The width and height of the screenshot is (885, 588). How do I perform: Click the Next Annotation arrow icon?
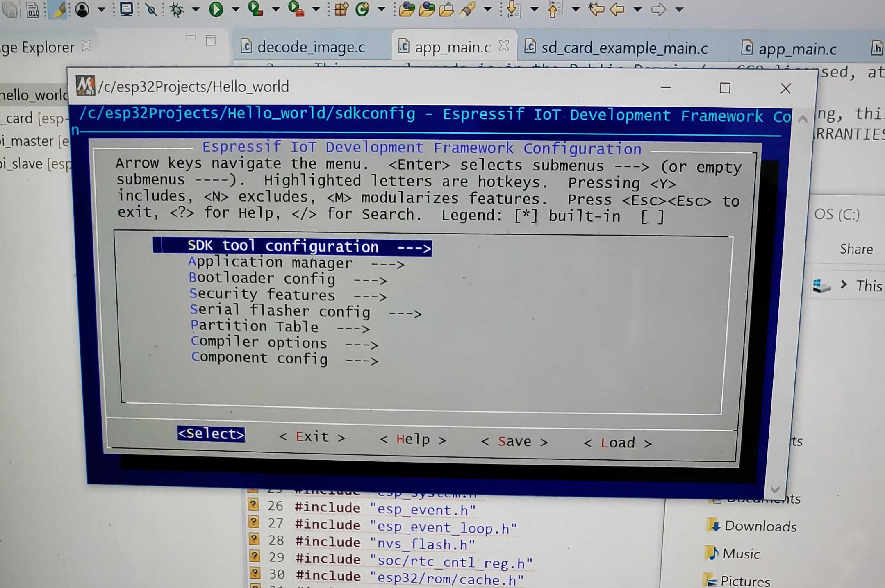click(x=513, y=9)
